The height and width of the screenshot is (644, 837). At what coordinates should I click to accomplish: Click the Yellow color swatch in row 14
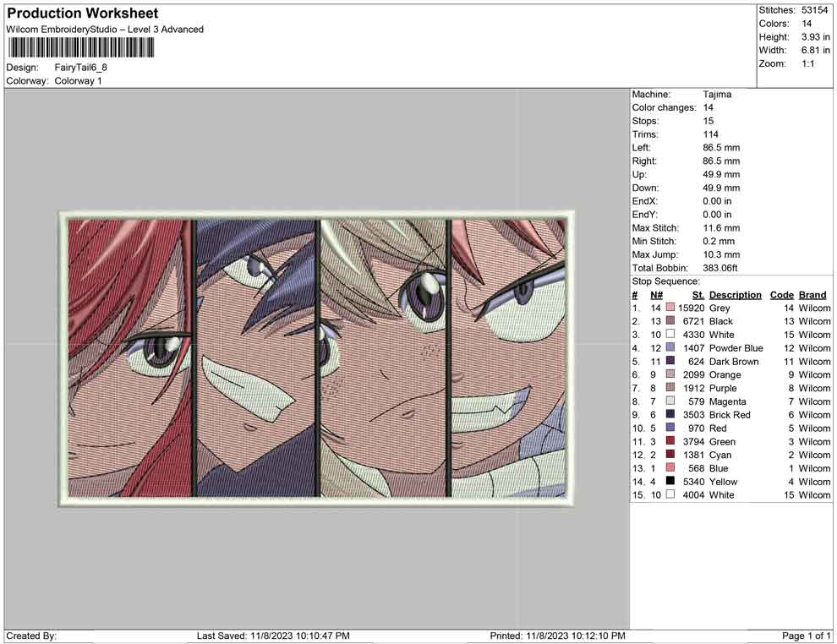[x=670, y=481]
